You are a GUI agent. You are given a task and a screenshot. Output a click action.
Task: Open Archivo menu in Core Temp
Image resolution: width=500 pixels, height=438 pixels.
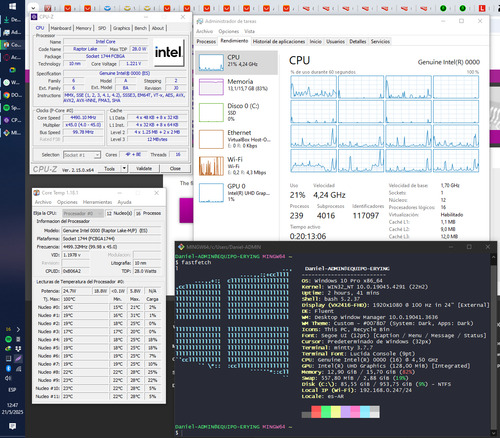pos(43,202)
